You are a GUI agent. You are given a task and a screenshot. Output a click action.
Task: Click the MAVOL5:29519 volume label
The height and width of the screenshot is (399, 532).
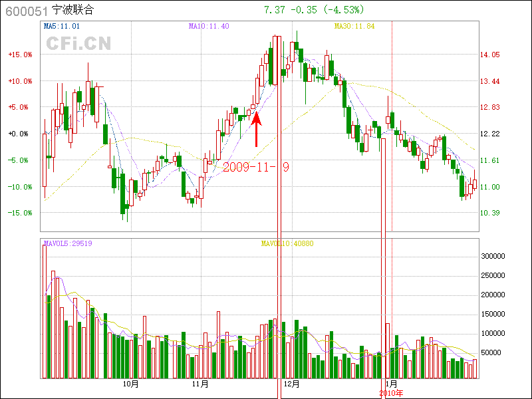point(67,243)
